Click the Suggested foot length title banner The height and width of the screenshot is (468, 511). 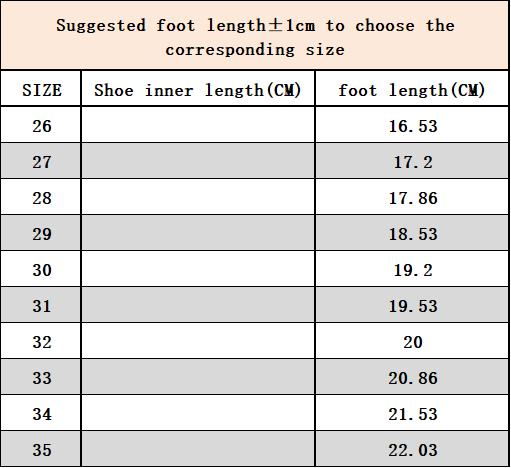pyautogui.click(x=255, y=35)
